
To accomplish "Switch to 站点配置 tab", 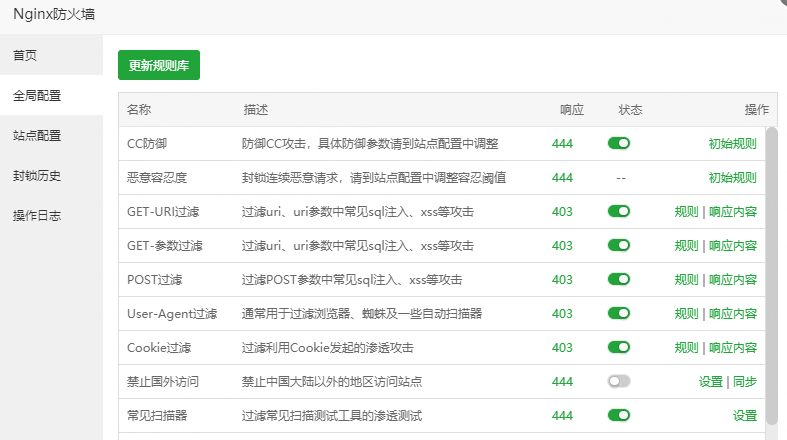I will (x=51, y=135).
